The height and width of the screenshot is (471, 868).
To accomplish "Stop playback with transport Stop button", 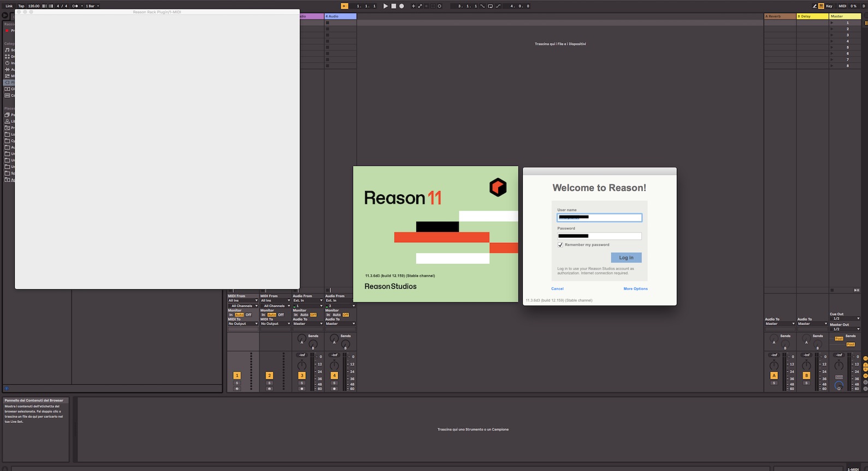I will point(393,6).
